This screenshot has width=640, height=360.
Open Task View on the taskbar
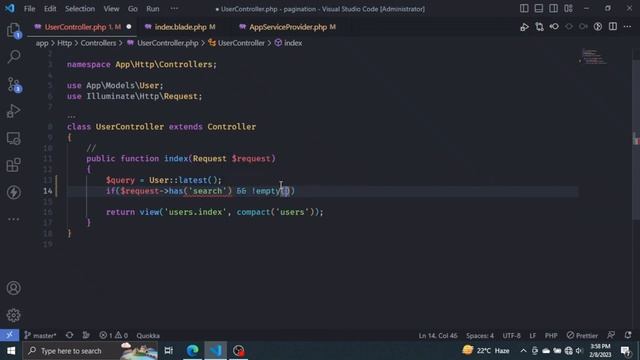pyautogui.click(x=169, y=351)
